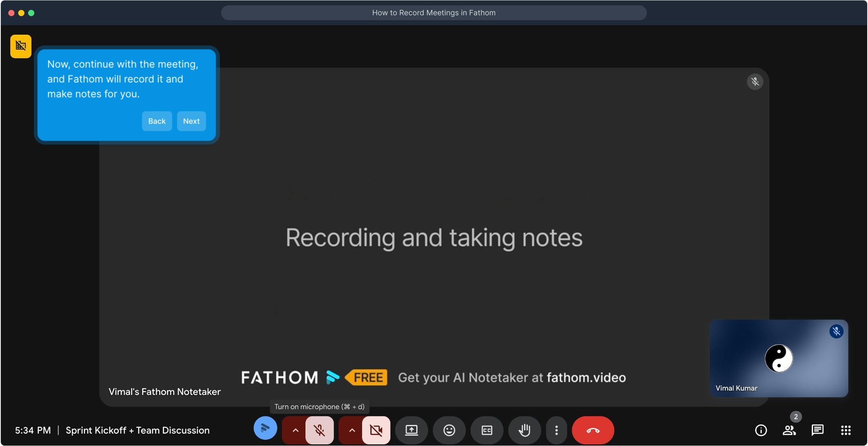Viewport: 868px width, 446px height.
Task: Turn on the muted microphone
Action: (x=320, y=430)
